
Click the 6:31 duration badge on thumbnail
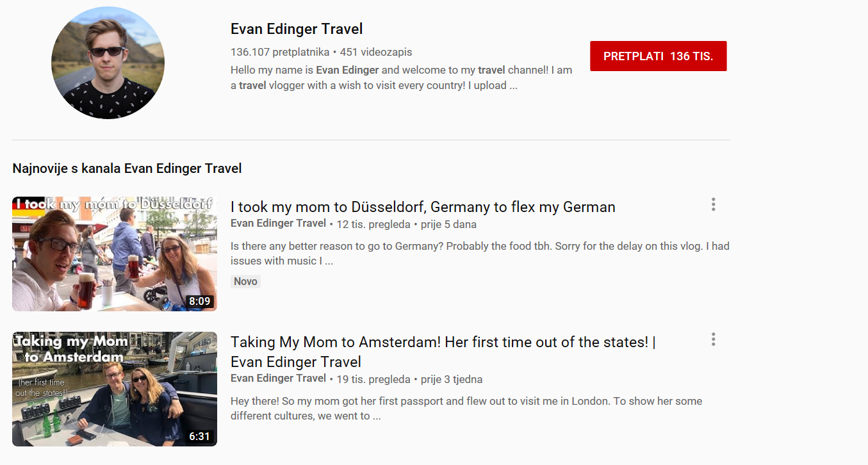[199, 436]
